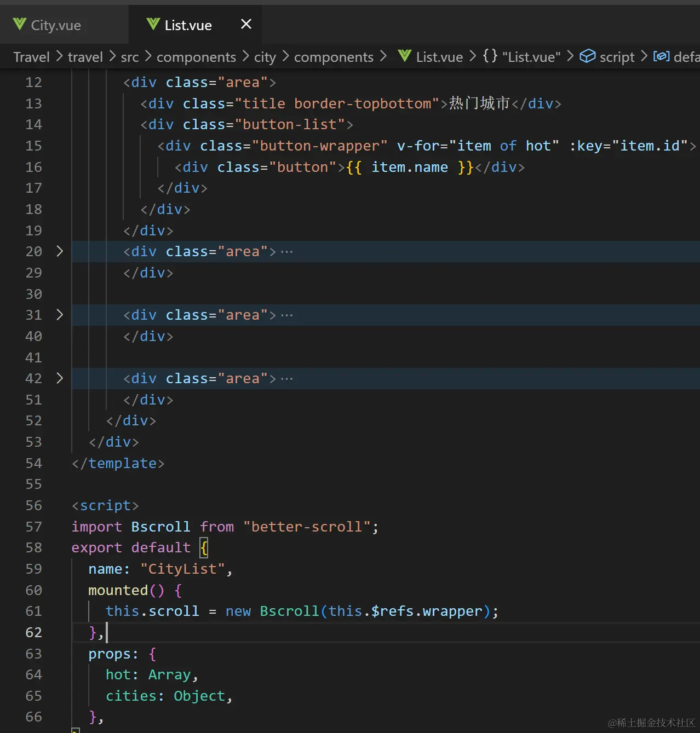This screenshot has height=733, width=700.
Task: Open the travel folder breadcrumb
Action: click(85, 57)
